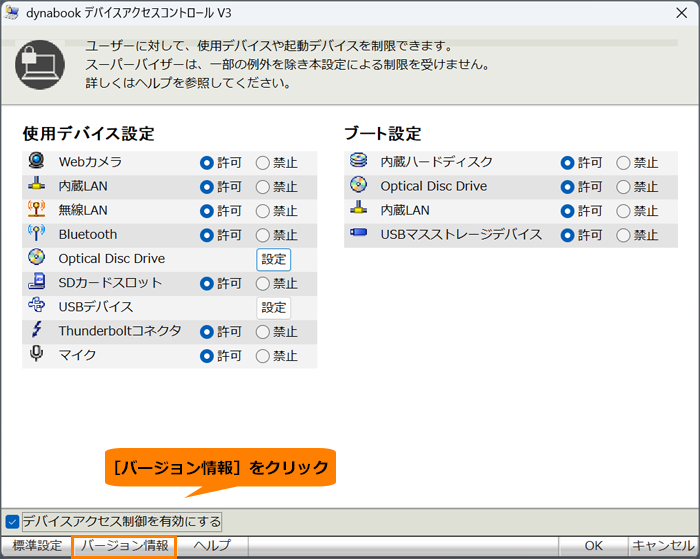Click the USBマスストレージデバイス icon
The image size is (700, 559).
click(x=358, y=232)
